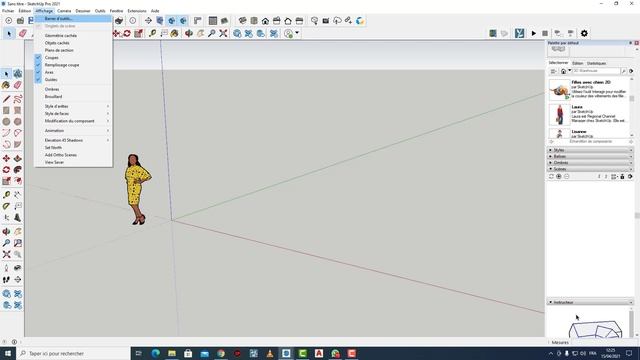This screenshot has height=360, width=640.
Task: Select the Move tool with red arrows
Action: (6, 158)
